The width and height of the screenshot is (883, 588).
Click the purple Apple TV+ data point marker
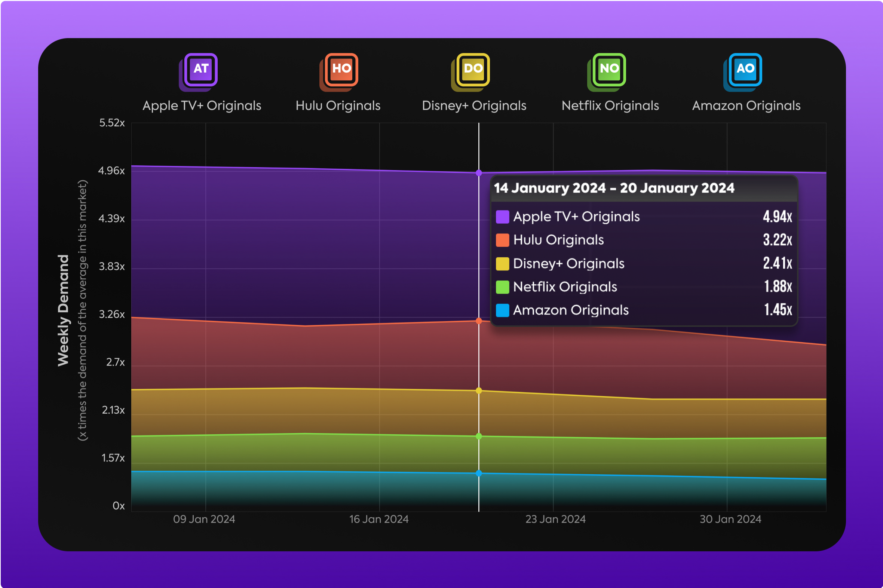tap(479, 173)
